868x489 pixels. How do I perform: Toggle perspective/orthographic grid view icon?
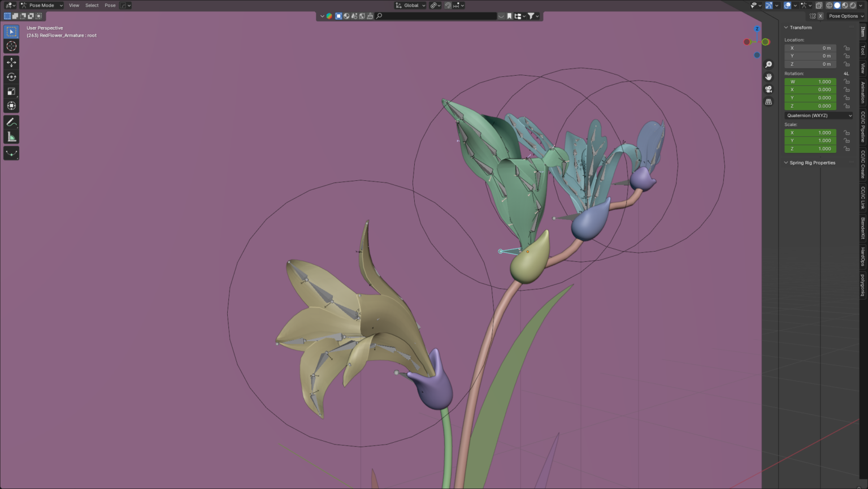click(x=769, y=102)
